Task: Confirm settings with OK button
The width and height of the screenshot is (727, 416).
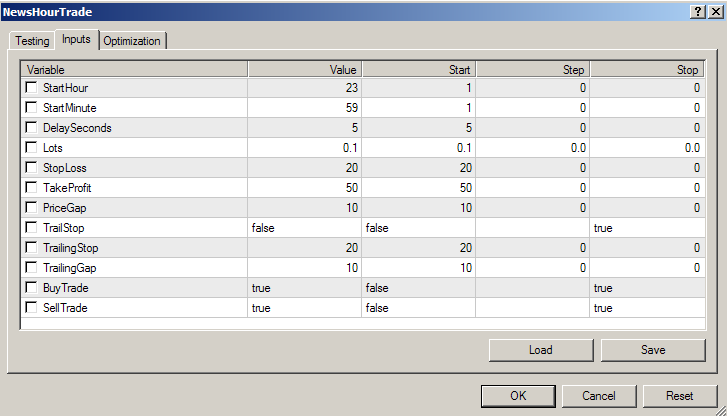Action: 518,396
